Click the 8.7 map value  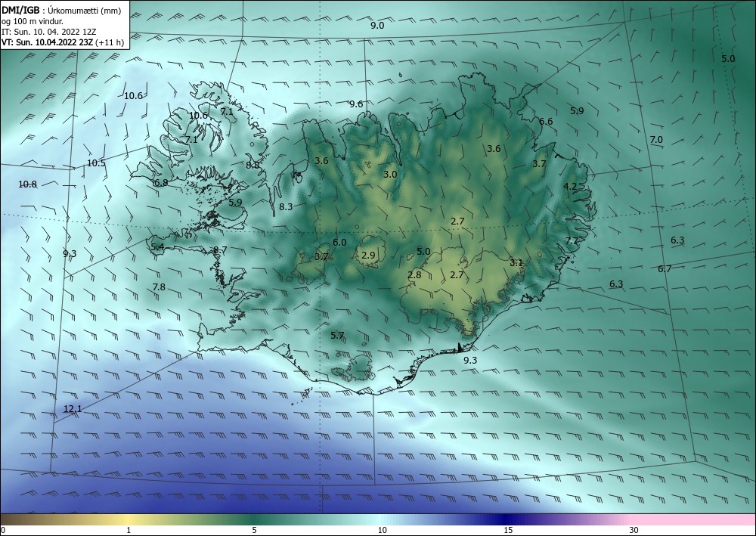(220, 249)
